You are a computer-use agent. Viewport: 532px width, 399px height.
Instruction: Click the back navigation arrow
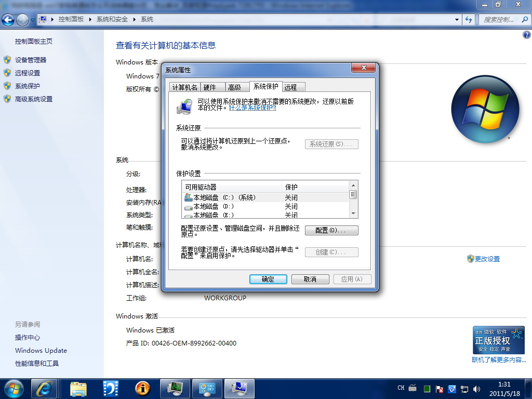pyautogui.click(x=8, y=20)
